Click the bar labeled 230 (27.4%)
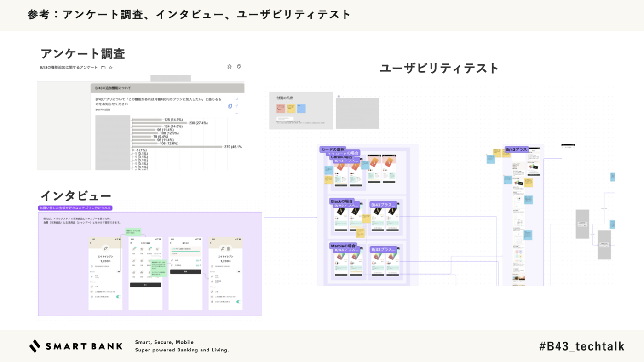The width and height of the screenshot is (644, 362). tap(160, 123)
